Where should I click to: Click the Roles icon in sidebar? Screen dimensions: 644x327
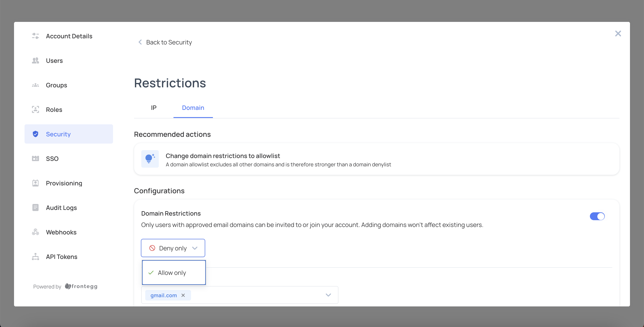[35, 109]
